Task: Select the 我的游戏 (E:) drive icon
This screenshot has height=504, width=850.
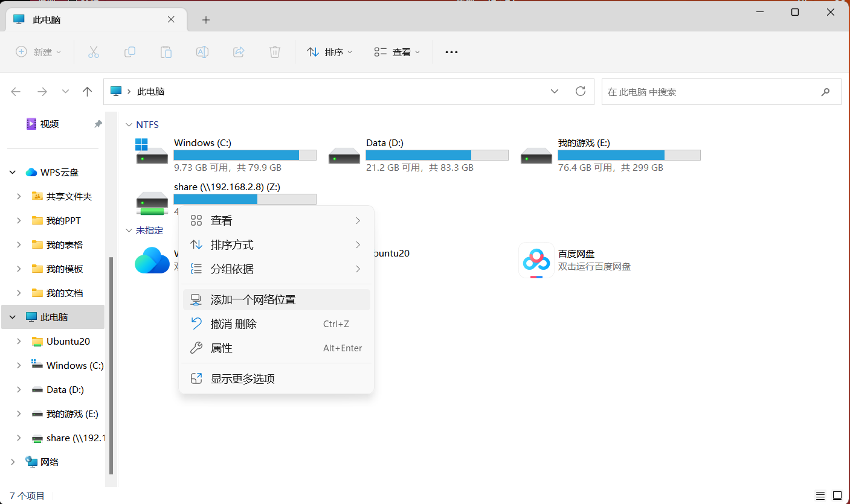Action: 536,156
